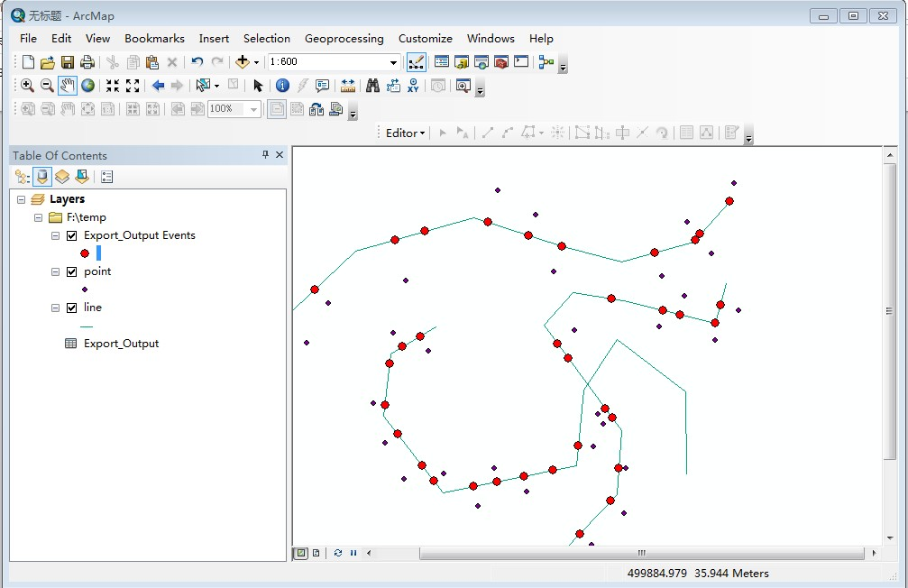Switch TOC to List By Source
Image resolution: width=908 pixels, height=588 pixels.
pos(42,177)
